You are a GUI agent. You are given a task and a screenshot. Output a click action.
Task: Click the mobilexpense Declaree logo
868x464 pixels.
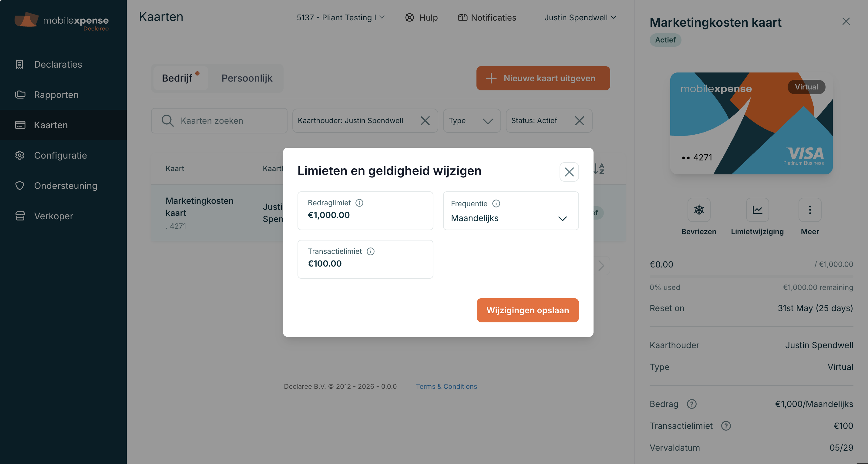62,22
